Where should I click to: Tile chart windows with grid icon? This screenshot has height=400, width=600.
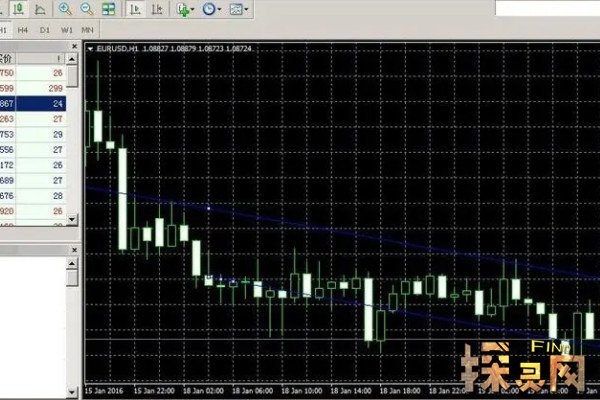[108, 9]
